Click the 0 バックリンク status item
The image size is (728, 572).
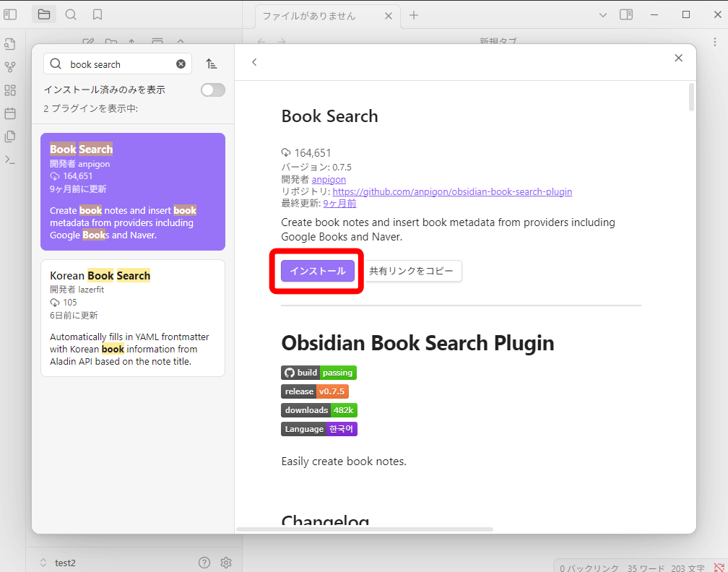click(x=589, y=568)
